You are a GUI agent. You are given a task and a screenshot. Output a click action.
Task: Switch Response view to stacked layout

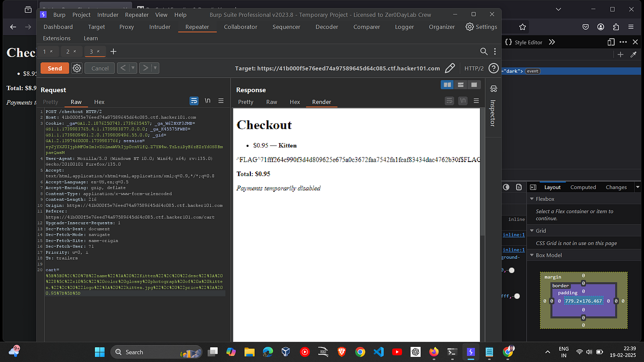460,84
